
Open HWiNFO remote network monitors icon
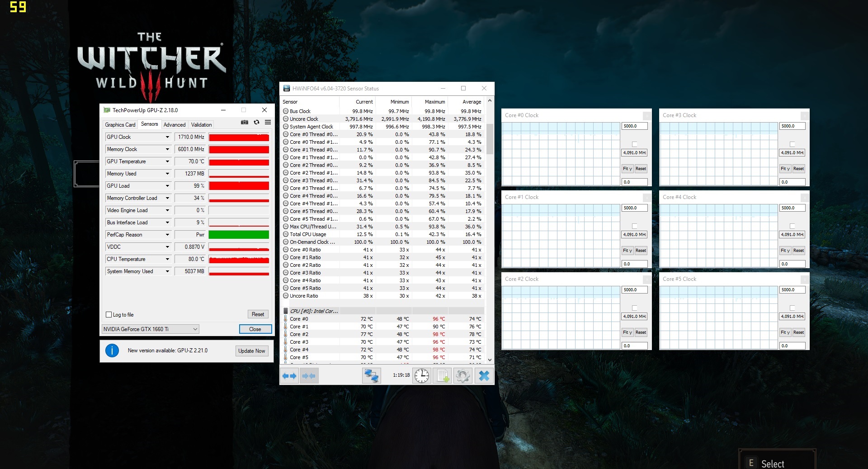[x=372, y=376]
